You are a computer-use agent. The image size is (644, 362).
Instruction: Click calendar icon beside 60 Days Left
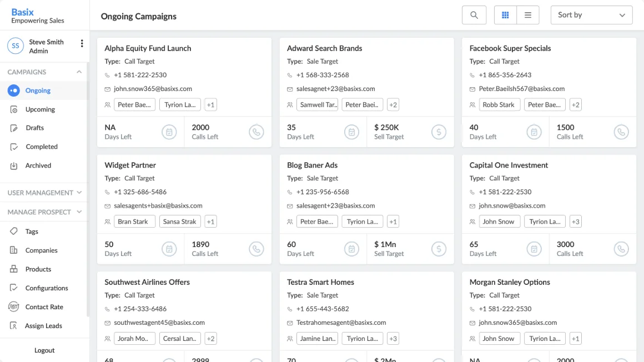point(351,249)
